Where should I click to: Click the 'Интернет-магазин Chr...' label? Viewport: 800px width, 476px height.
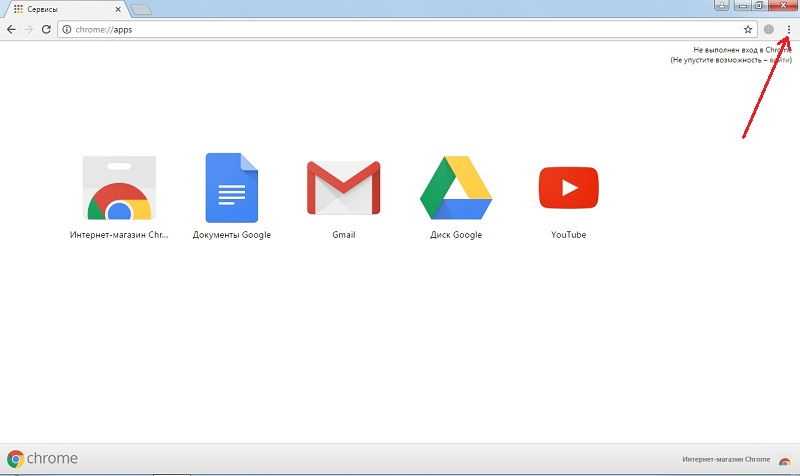(119, 235)
